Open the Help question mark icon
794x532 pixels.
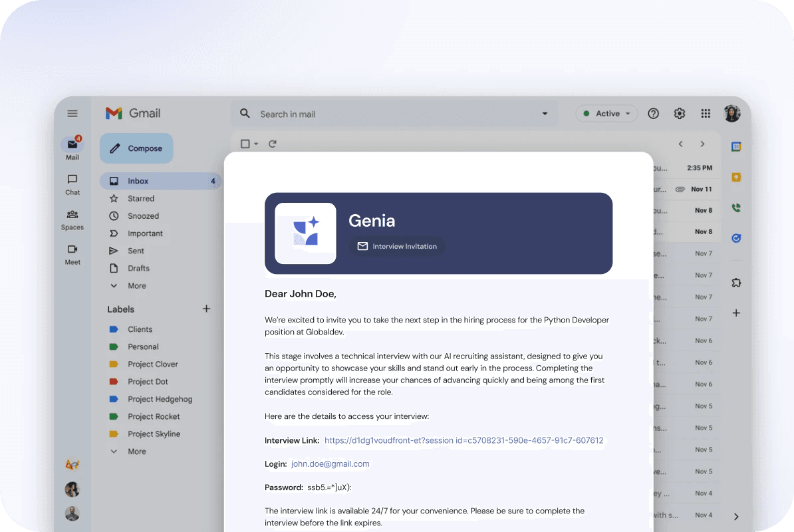pyautogui.click(x=653, y=114)
